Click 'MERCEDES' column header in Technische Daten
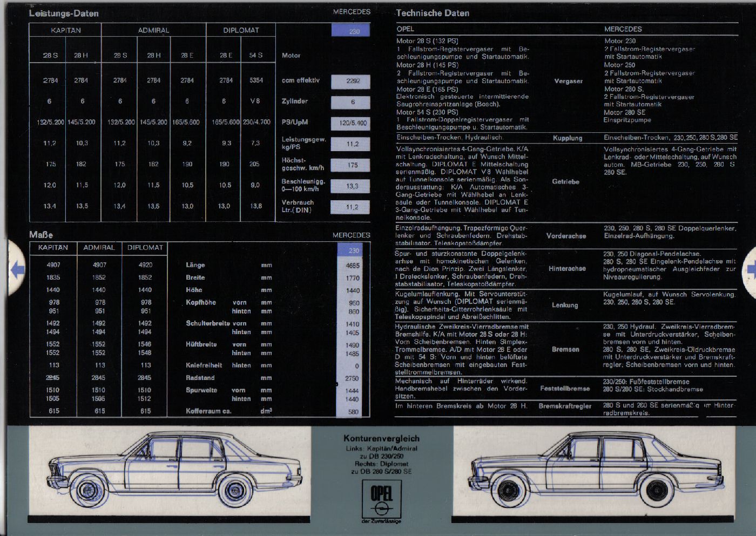The image size is (756, 536). pos(623,29)
